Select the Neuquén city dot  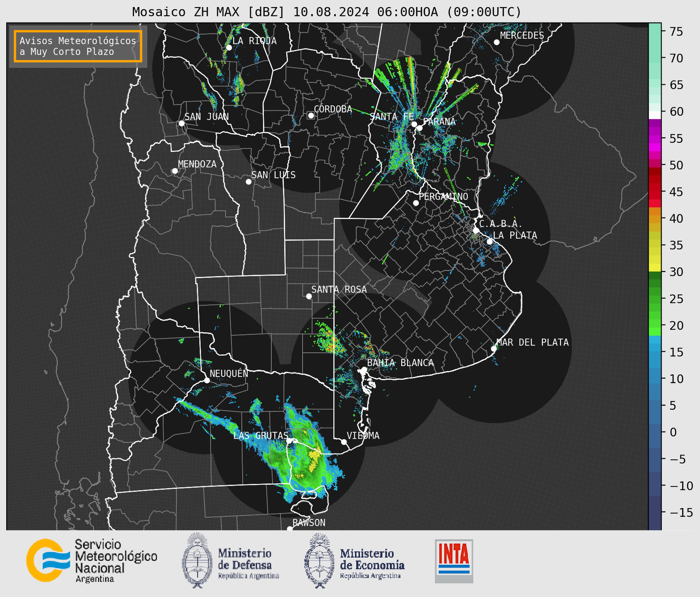207,380
